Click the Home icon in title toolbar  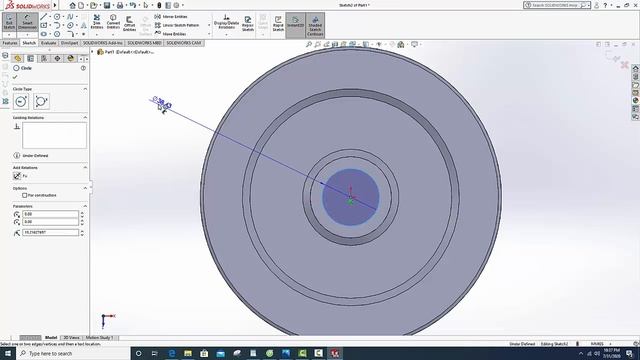pos(72,5)
